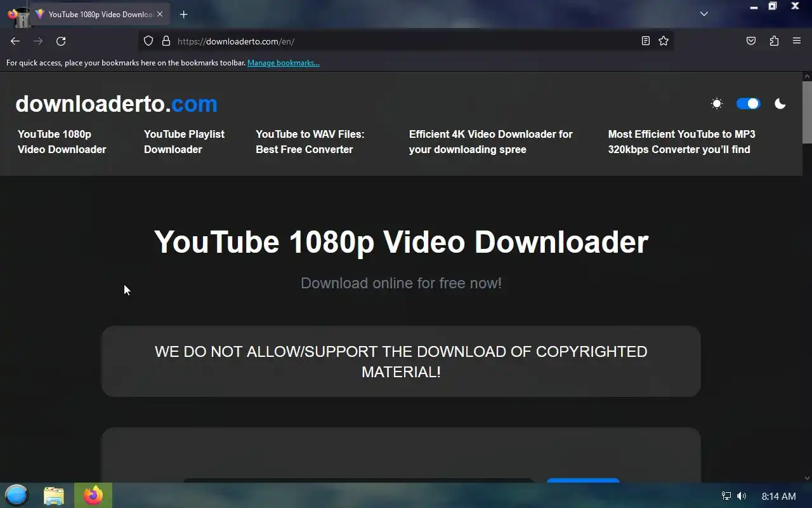Reload the current page
Screen dimensions: 812x508
pos(61,41)
